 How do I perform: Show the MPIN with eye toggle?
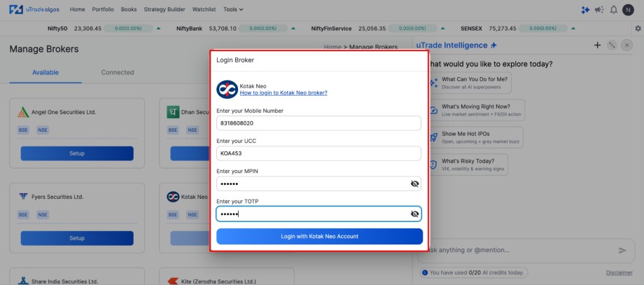[x=414, y=183]
